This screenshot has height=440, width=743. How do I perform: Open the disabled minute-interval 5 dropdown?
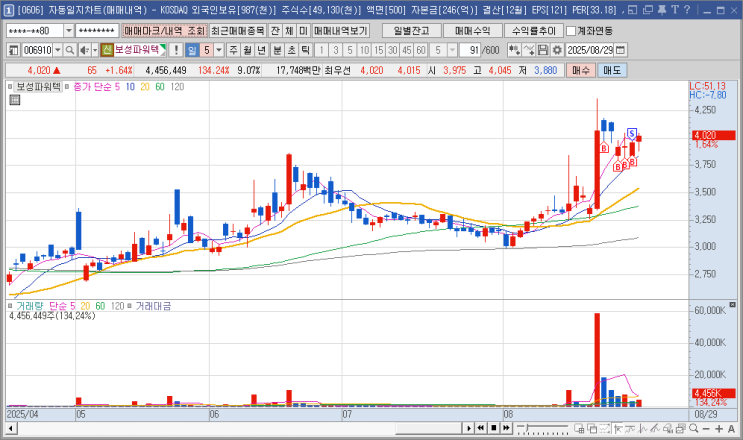(x=452, y=50)
